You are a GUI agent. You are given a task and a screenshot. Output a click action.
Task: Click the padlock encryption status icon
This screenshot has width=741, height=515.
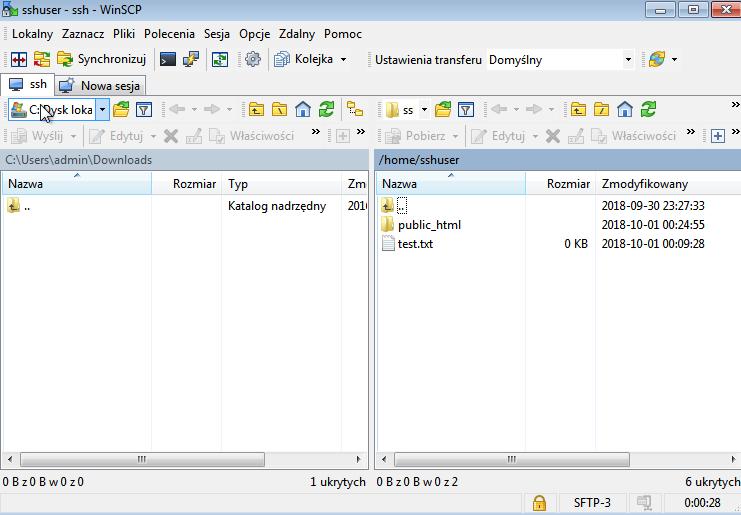coord(539,503)
